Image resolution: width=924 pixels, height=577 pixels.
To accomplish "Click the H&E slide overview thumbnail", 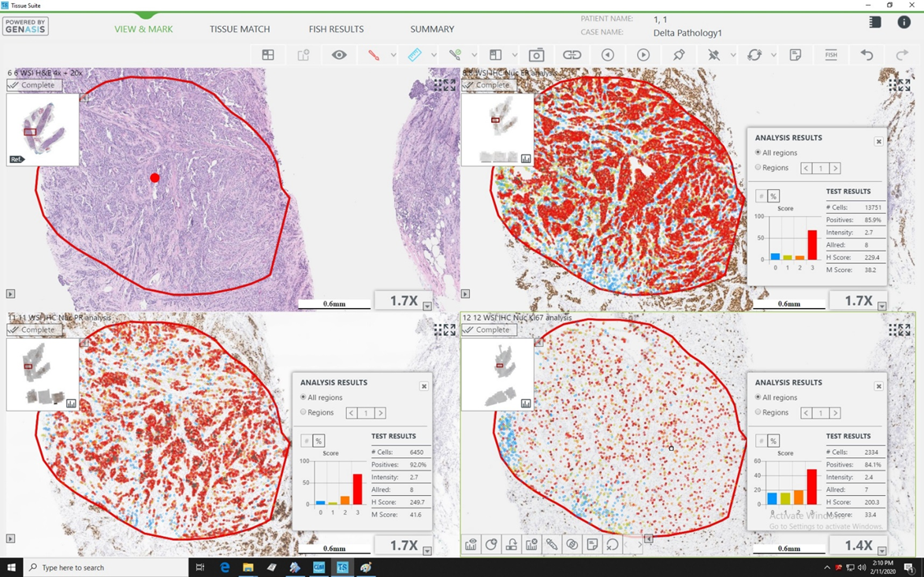I will pyautogui.click(x=43, y=130).
